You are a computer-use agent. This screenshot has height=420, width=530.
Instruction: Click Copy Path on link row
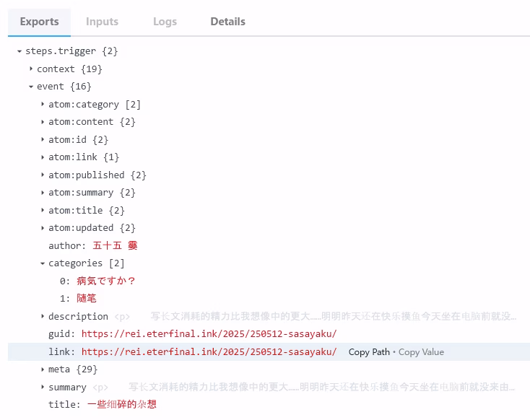coord(368,352)
